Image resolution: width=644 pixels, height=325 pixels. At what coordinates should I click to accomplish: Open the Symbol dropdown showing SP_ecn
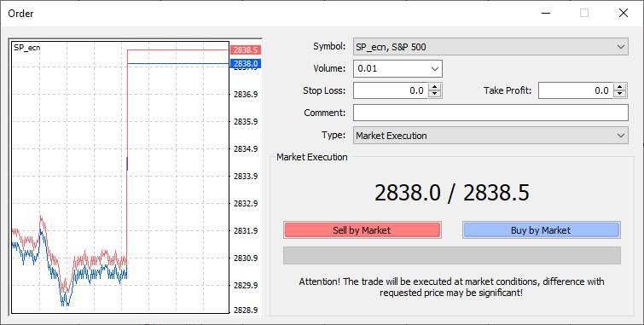490,47
